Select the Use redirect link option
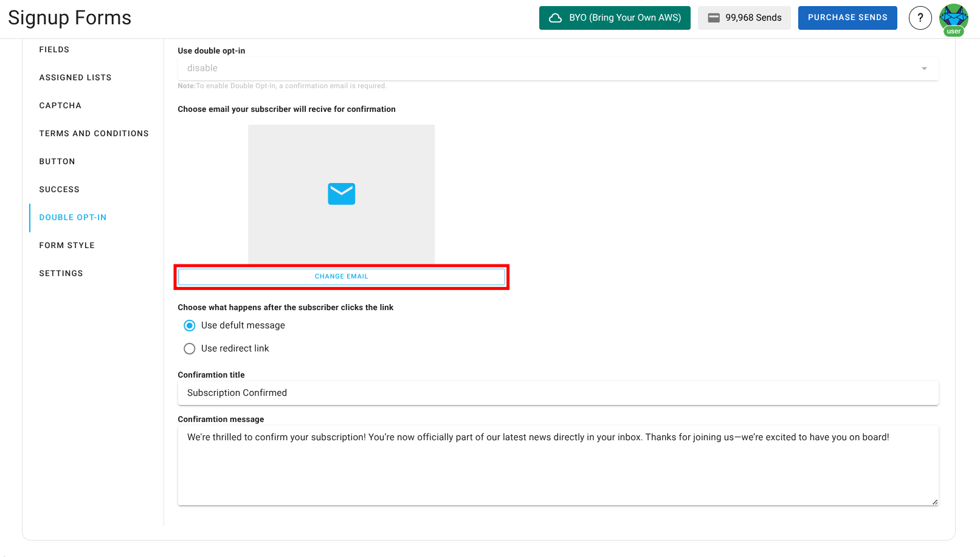This screenshot has width=980, height=557. click(189, 348)
